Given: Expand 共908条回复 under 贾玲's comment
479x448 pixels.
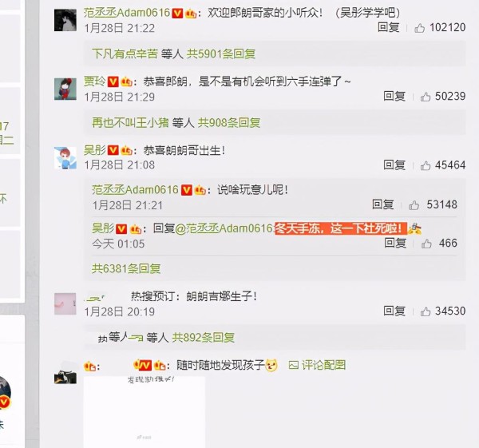Looking at the screenshot, I should [229, 123].
